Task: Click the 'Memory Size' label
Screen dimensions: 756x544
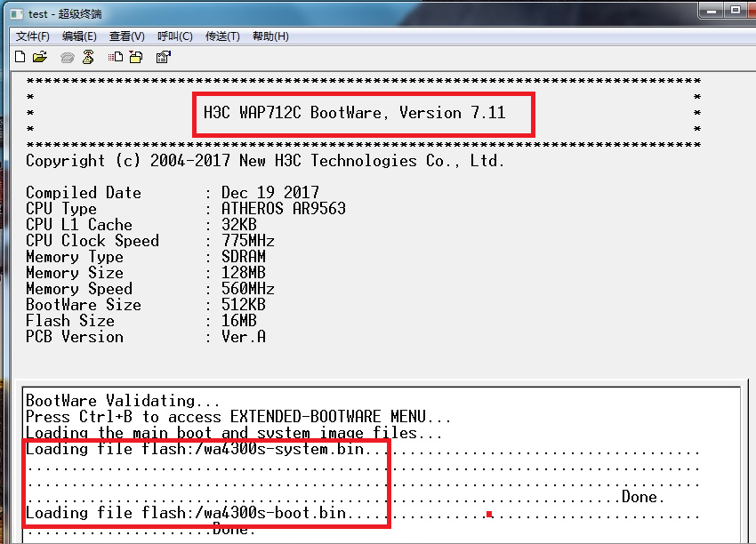Action: [75, 272]
